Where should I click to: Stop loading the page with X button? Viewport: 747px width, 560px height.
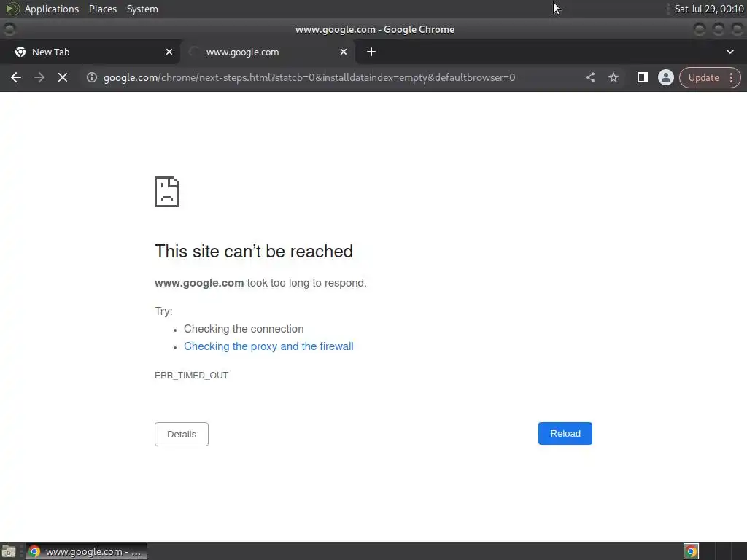pos(63,77)
